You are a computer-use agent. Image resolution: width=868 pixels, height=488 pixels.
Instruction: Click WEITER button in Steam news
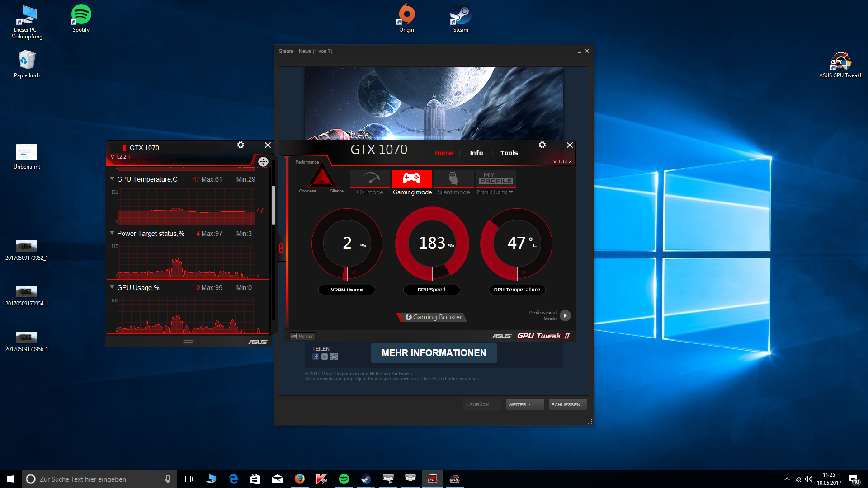(x=524, y=404)
